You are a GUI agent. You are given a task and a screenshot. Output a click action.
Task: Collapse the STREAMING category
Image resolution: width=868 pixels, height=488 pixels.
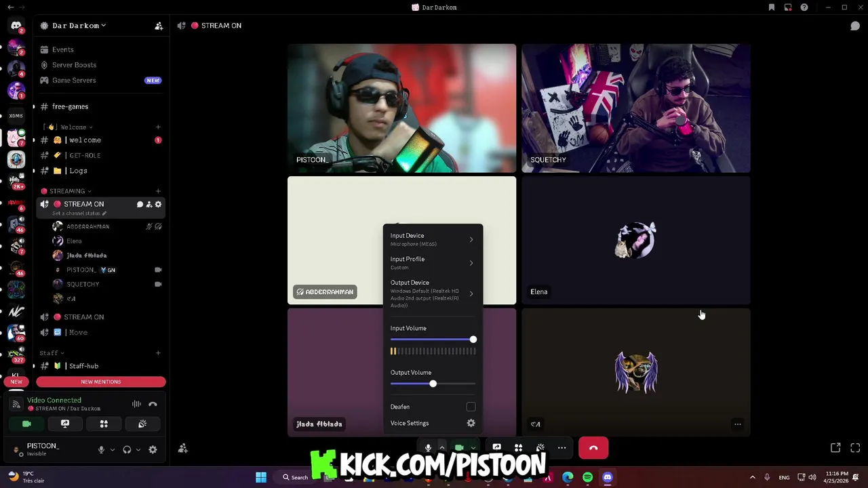tap(66, 191)
